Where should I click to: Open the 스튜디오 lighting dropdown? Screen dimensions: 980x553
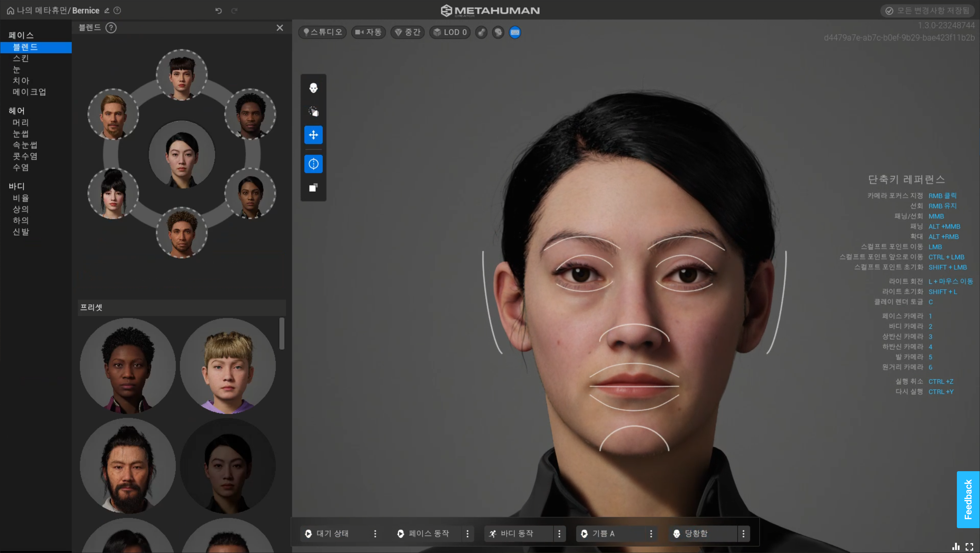coord(323,32)
